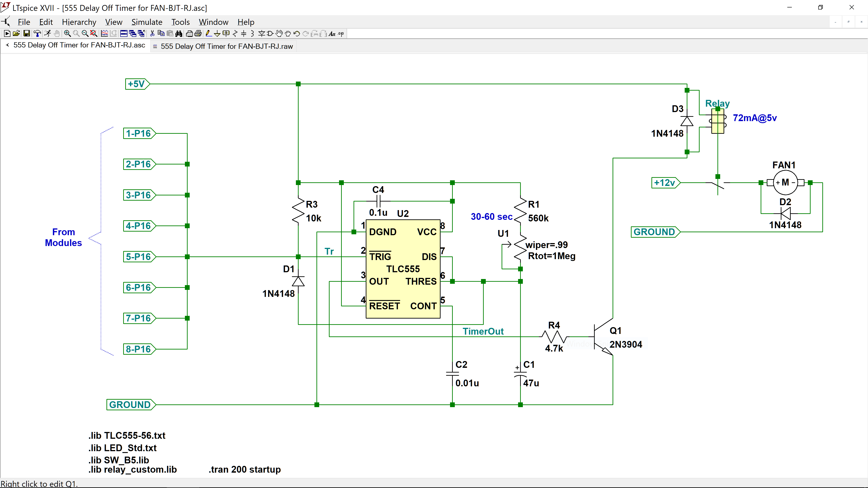Image resolution: width=868 pixels, height=488 pixels.
Task: Open the File menu
Action: 24,22
